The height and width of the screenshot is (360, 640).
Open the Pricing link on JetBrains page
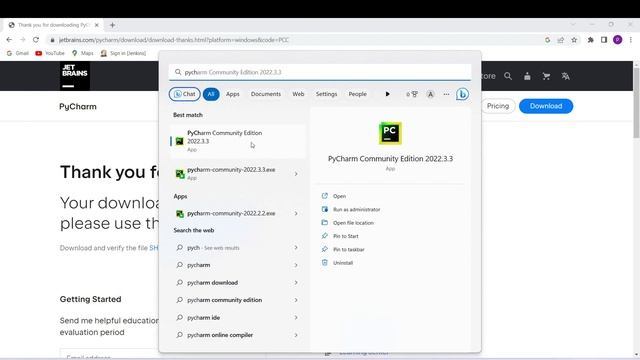click(498, 106)
